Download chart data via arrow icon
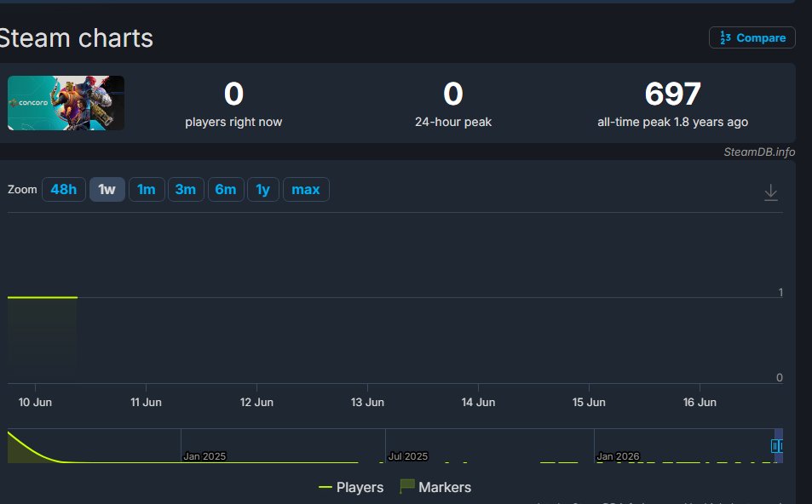 (770, 192)
